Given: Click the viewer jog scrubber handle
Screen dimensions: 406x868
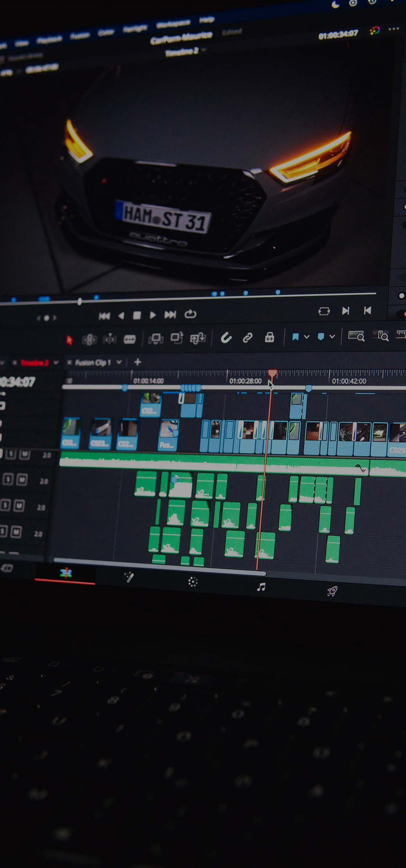Looking at the screenshot, I should [80, 302].
